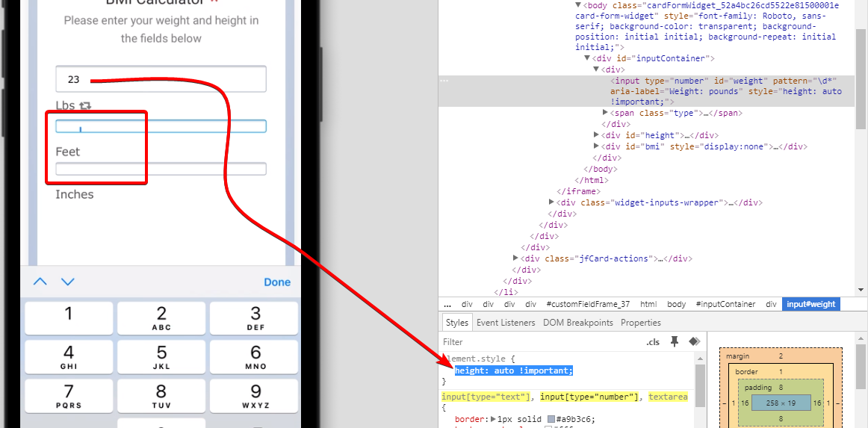This screenshot has height=428, width=868.
Task: Expand the div id="height" node
Action: tap(596, 135)
